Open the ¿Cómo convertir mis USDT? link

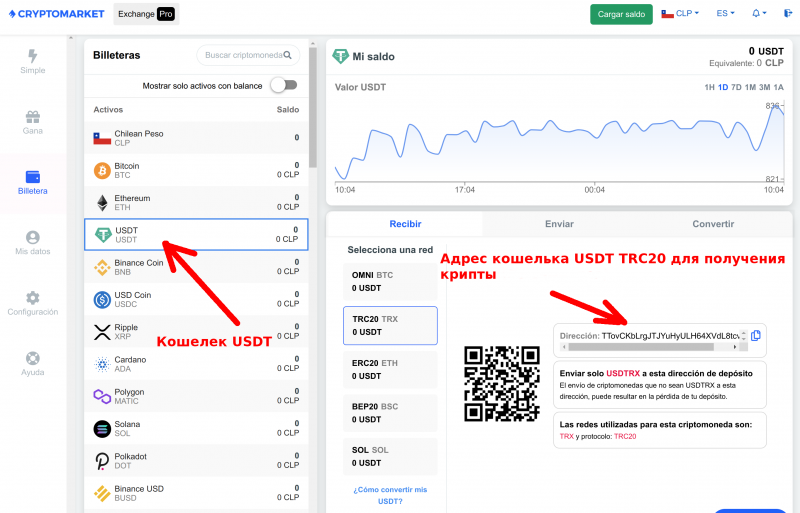click(x=390, y=494)
